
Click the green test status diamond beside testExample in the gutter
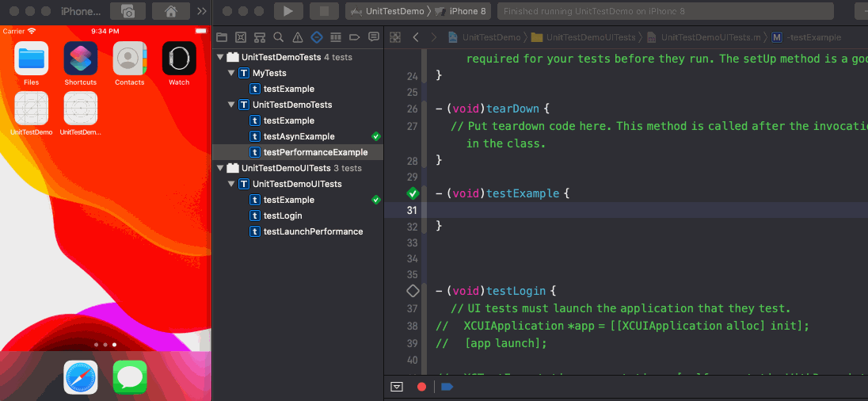click(x=413, y=193)
